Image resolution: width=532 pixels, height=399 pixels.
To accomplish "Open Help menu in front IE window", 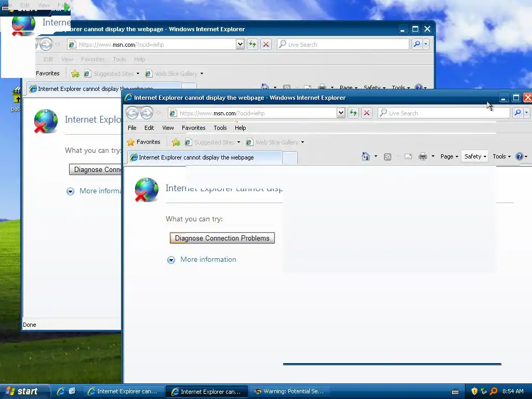I will pyautogui.click(x=240, y=128).
